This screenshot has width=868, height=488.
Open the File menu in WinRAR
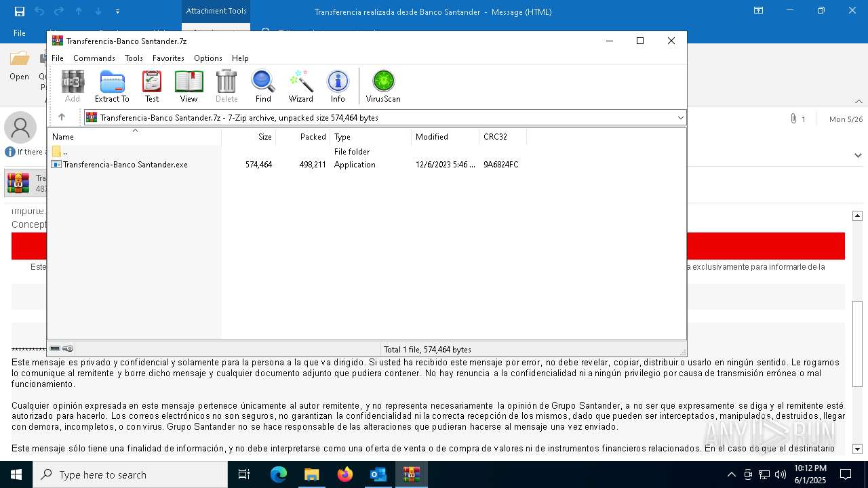coord(58,58)
